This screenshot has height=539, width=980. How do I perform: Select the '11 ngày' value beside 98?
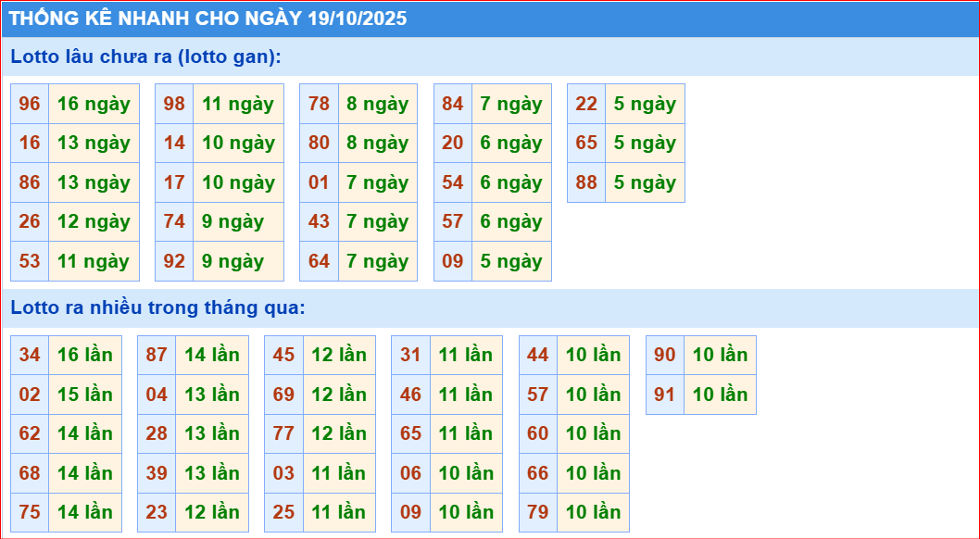(x=238, y=104)
